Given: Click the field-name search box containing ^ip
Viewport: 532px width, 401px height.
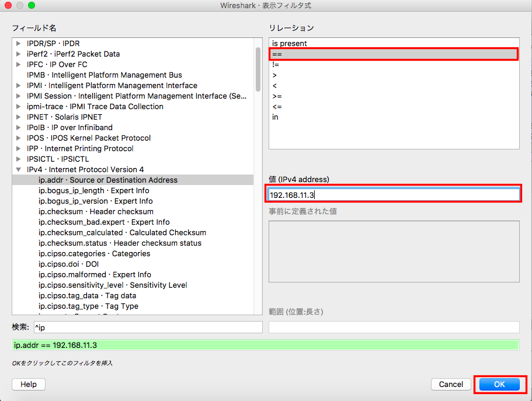Looking at the screenshot, I should tap(148, 327).
